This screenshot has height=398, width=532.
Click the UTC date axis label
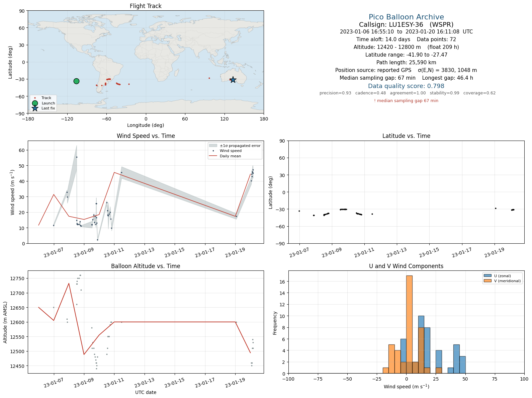point(146,392)
